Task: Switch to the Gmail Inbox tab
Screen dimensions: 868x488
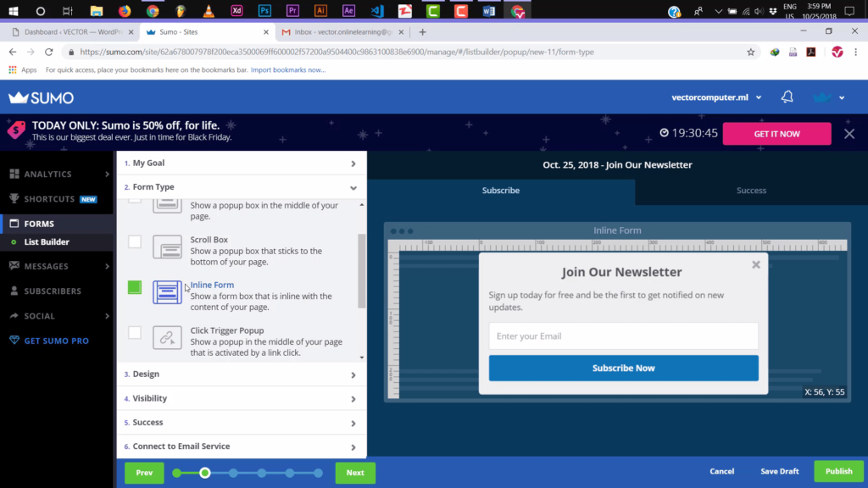Action: coord(342,32)
